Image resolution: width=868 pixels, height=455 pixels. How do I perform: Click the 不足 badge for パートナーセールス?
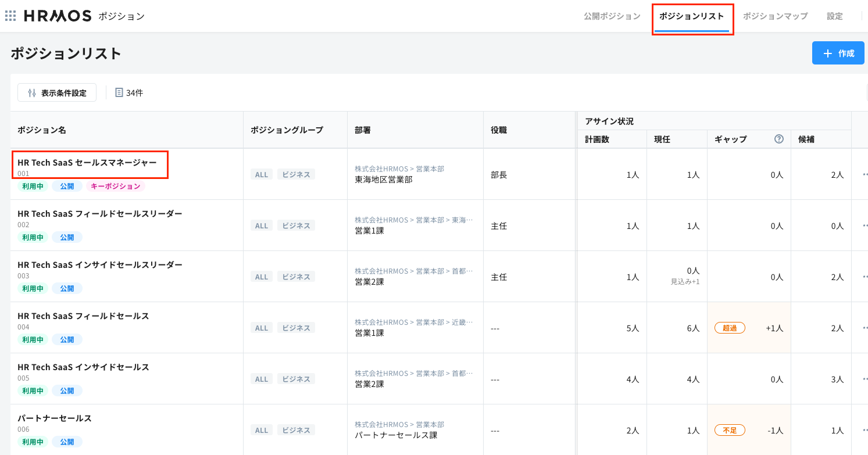[730, 430]
